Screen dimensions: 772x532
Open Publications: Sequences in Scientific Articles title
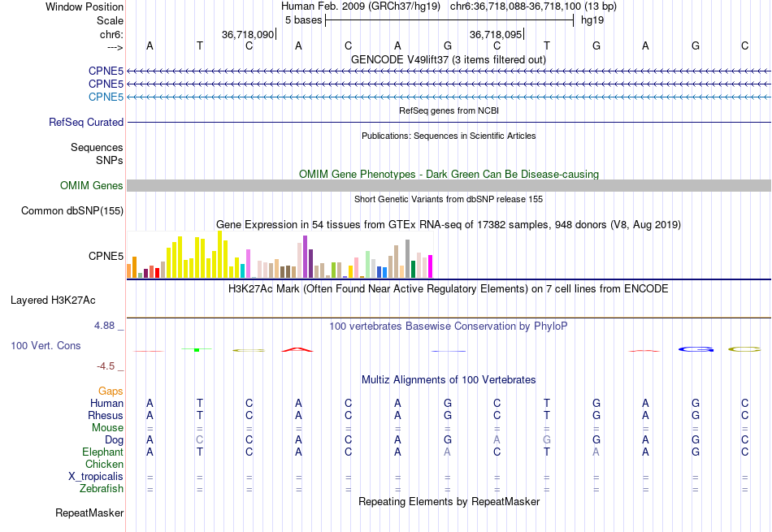click(449, 136)
